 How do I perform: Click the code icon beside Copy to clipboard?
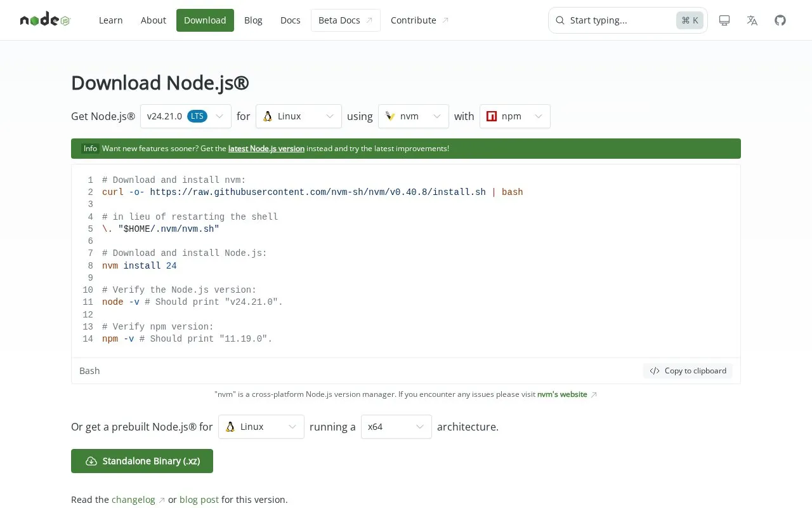(655, 371)
